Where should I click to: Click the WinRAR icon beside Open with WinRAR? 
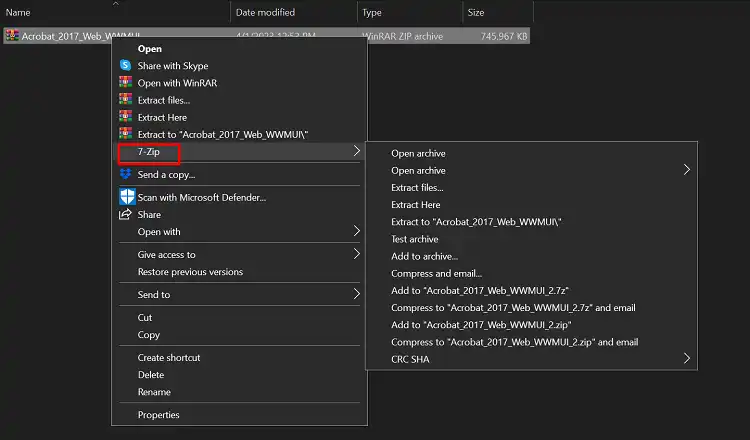[x=125, y=82]
